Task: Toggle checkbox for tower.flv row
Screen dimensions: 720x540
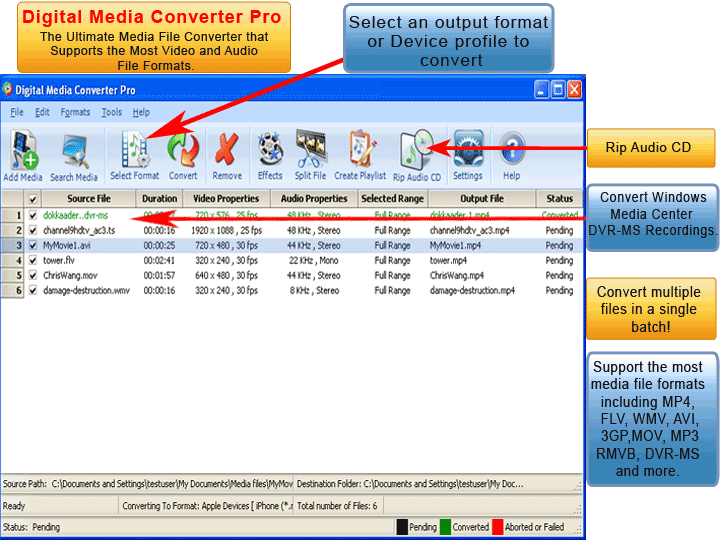Action: [33, 260]
